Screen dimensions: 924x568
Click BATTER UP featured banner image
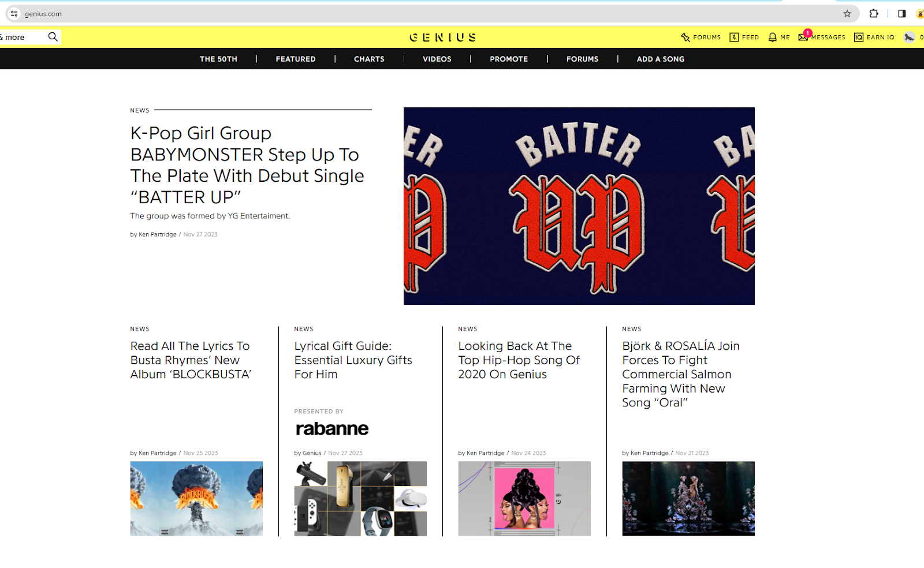579,206
